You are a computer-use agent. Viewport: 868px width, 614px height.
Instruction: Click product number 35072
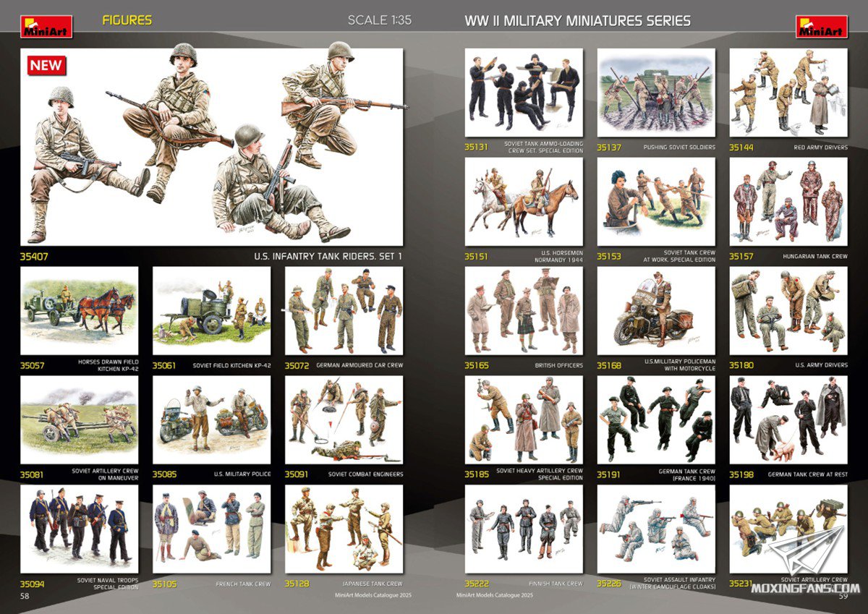tap(297, 365)
